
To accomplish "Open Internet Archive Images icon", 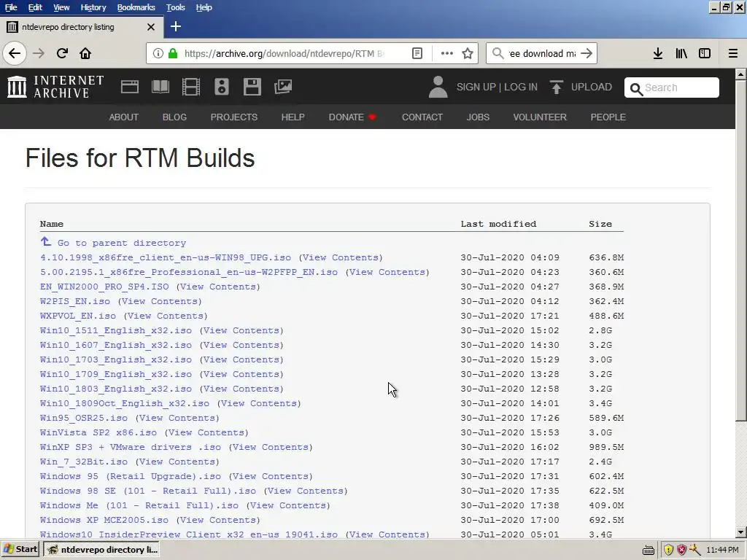I will coord(283,87).
